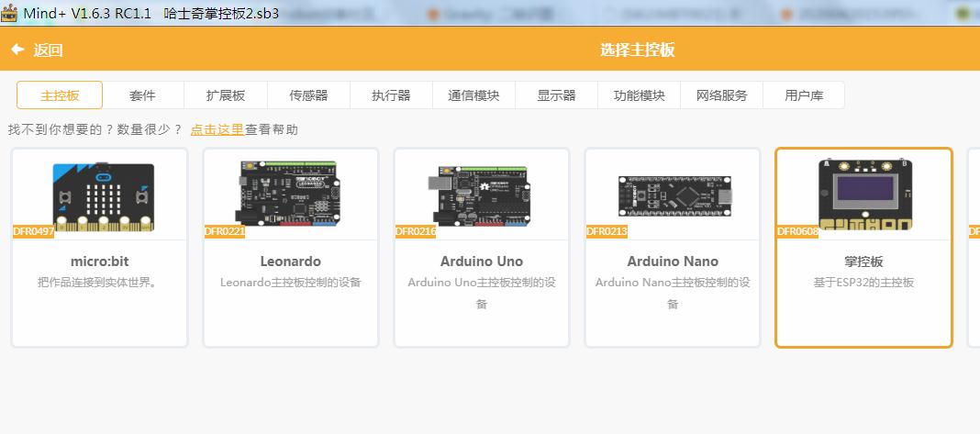The height and width of the screenshot is (434, 980).
Task: Open the 用户库 tab
Action: coord(804,95)
